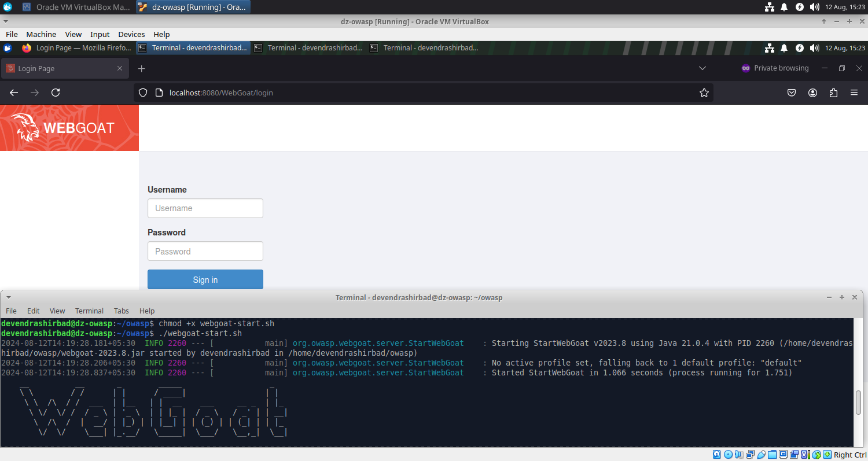Click the Right Ctrl host key label

point(851,455)
